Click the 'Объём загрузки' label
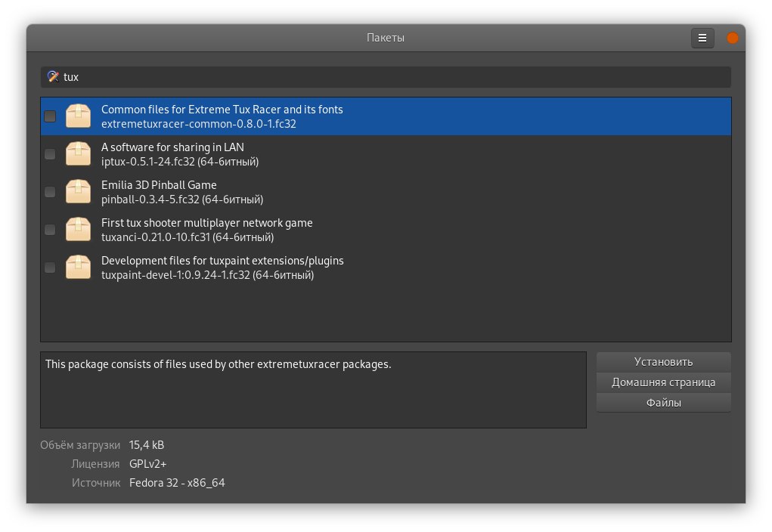Viewport: 772px width, 532px height. click(79, 445)
